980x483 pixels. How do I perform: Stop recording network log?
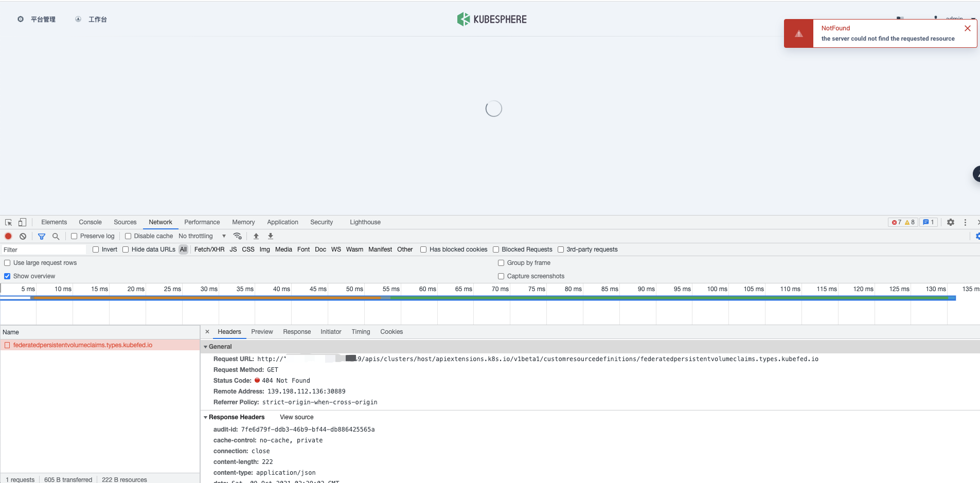8,236
